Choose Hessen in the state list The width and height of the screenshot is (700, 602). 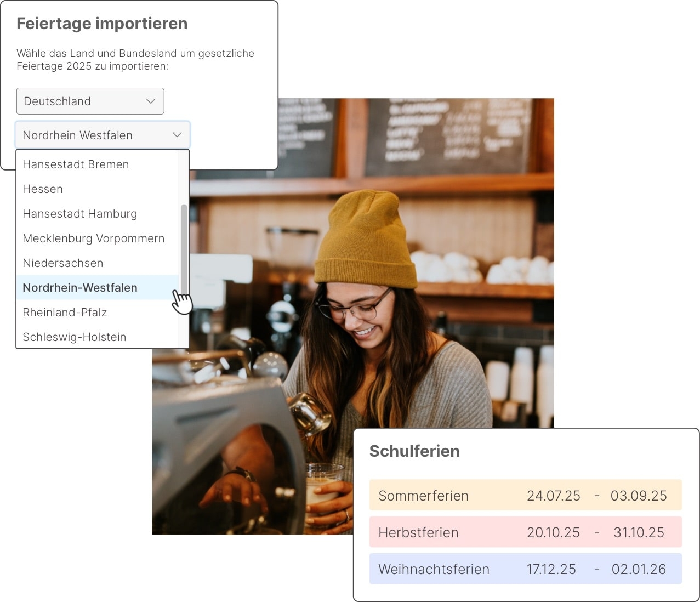[x=43, y=189]
